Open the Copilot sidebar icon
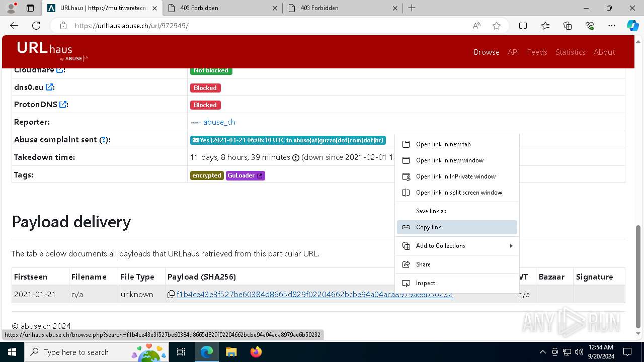Image resolution: width=644 pixels, height=362 pixels. coord(632,26)
